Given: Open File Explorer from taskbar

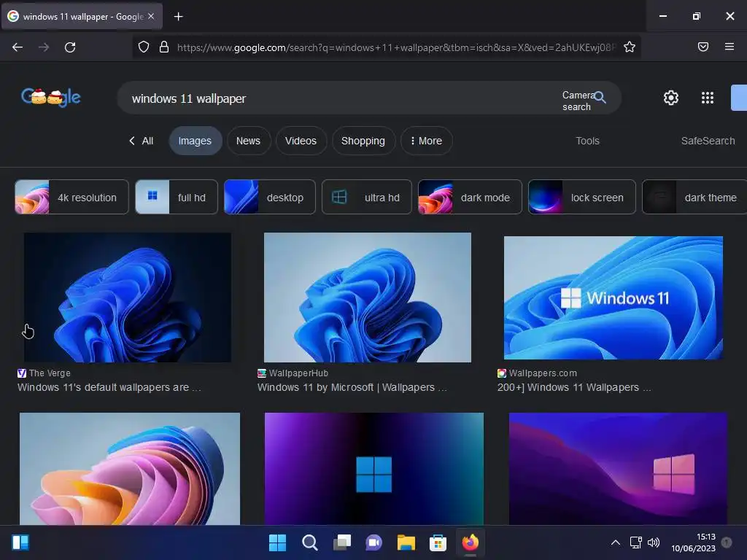Looking at the screenshot, I should click(406, 542).
